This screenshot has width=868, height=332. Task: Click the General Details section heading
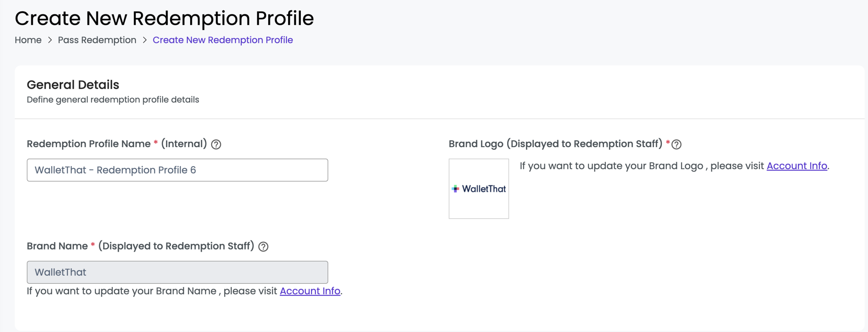(x=73, y=85)
